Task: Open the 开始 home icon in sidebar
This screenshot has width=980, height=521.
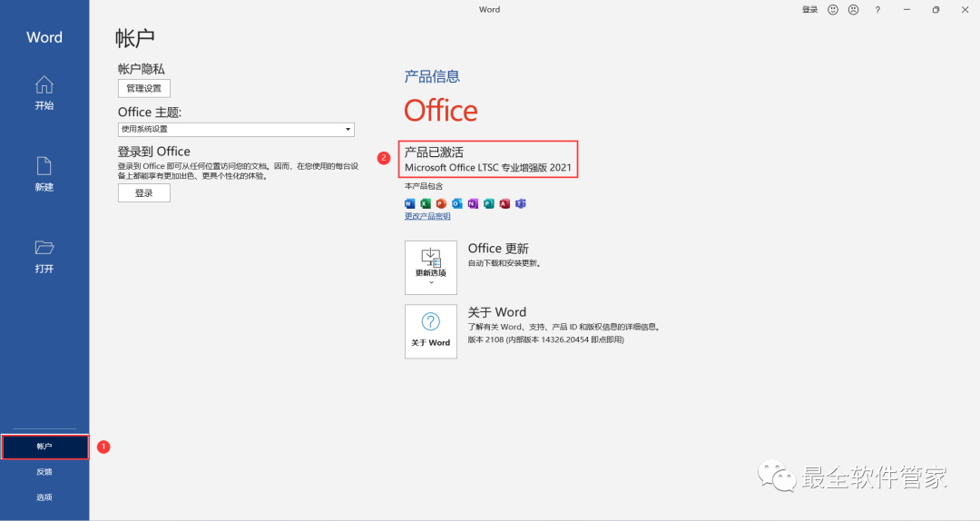Action: [x=44, y=93]
